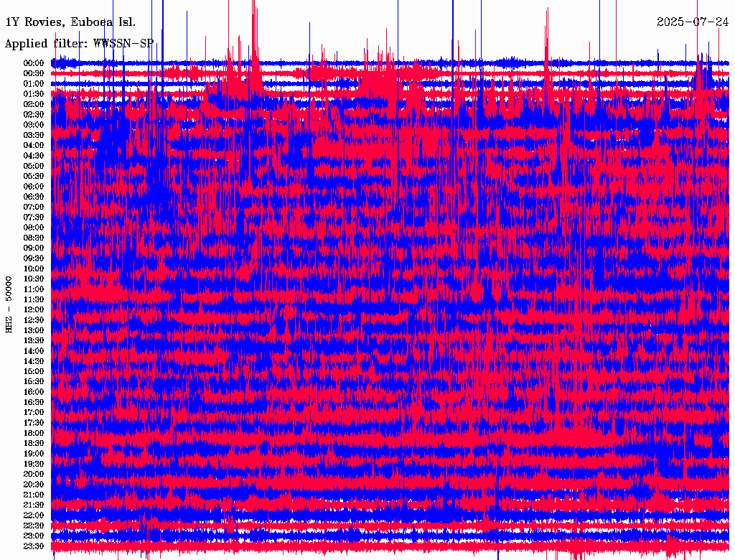Select the 23:30 time row label

pos(34,546)
